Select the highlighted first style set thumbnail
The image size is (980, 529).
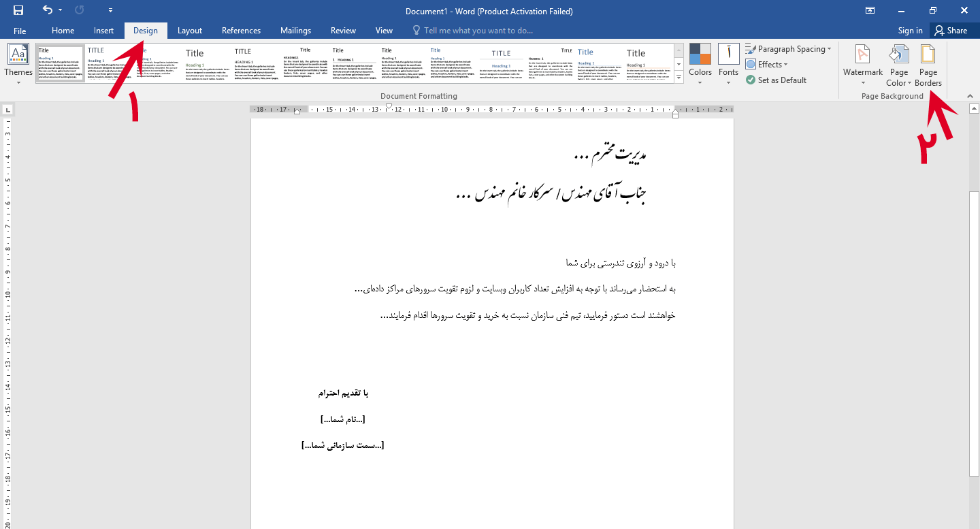61,63
